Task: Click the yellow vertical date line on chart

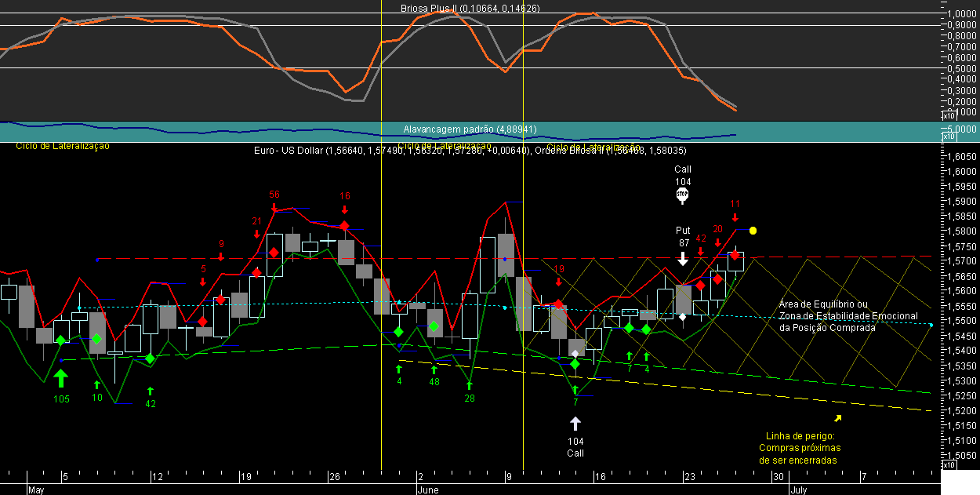Action: coord(381,235)
